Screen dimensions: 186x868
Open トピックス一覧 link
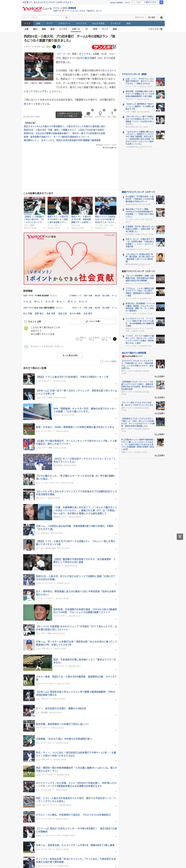tap(155, 29)
